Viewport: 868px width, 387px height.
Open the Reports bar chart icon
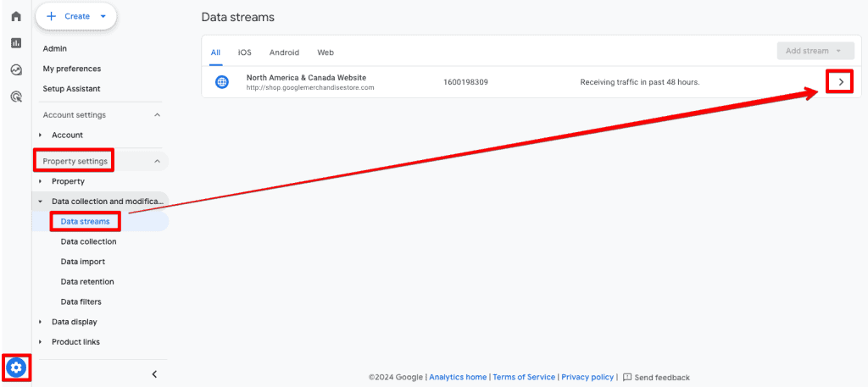click(x=16, y=43)
